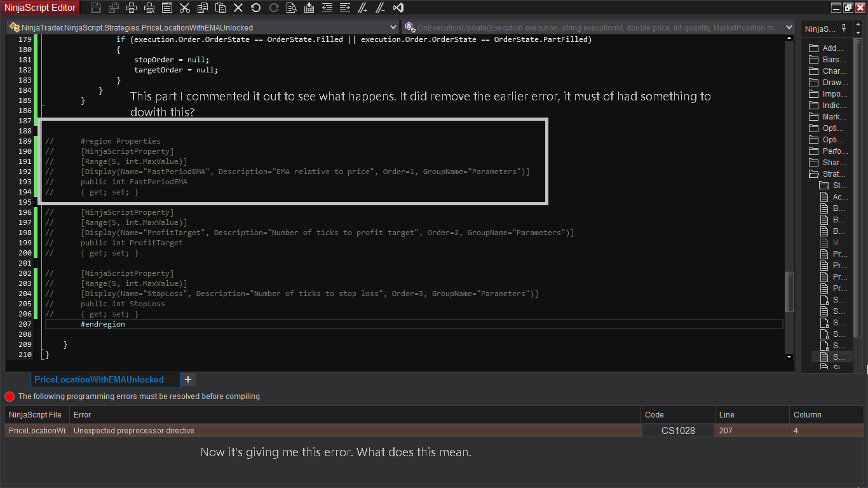This screenshot has width=868, height=488.
Task: Increase line indent via toolbar icon
Action: point(345,8)
